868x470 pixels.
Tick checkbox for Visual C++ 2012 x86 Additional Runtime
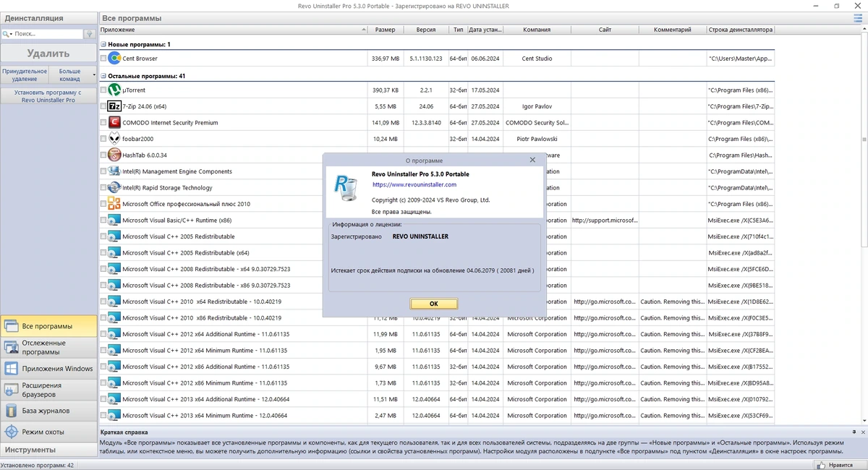coord(103,367)
